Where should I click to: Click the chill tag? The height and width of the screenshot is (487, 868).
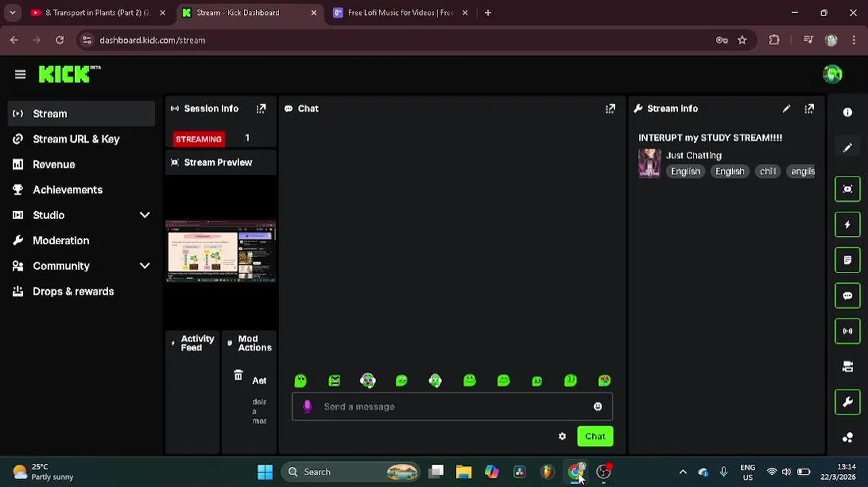[x=767, y=171]
